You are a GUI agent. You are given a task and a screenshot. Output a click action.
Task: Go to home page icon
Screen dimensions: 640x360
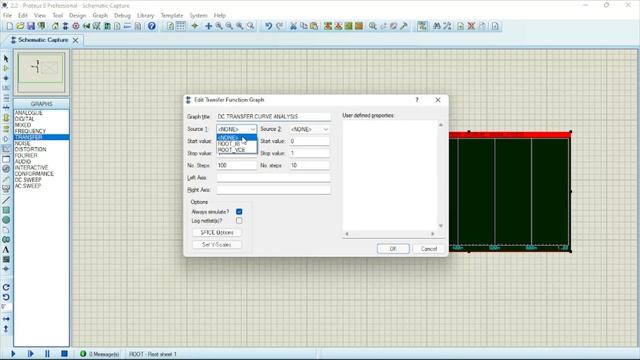(x=55, y=26)
